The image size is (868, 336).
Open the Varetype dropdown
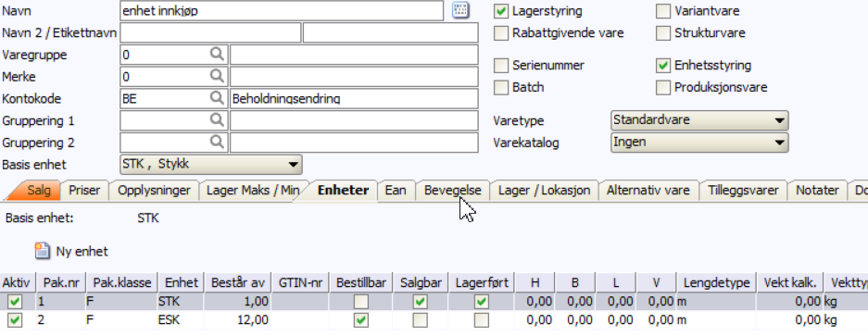(x=699, y=120)
